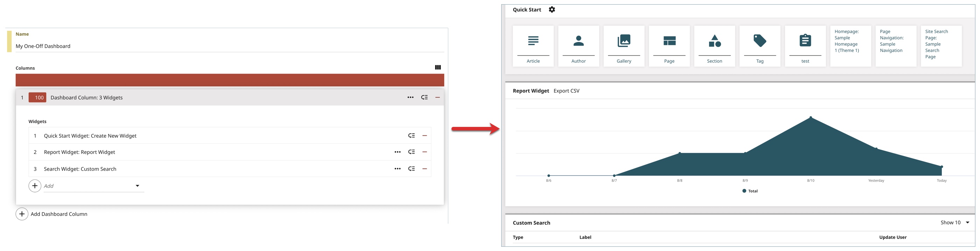Image resolution: width=980 pixels, height=251 pixels.
Task: Click the 8/6 label on the chart axis
Action: coord(548,181)
